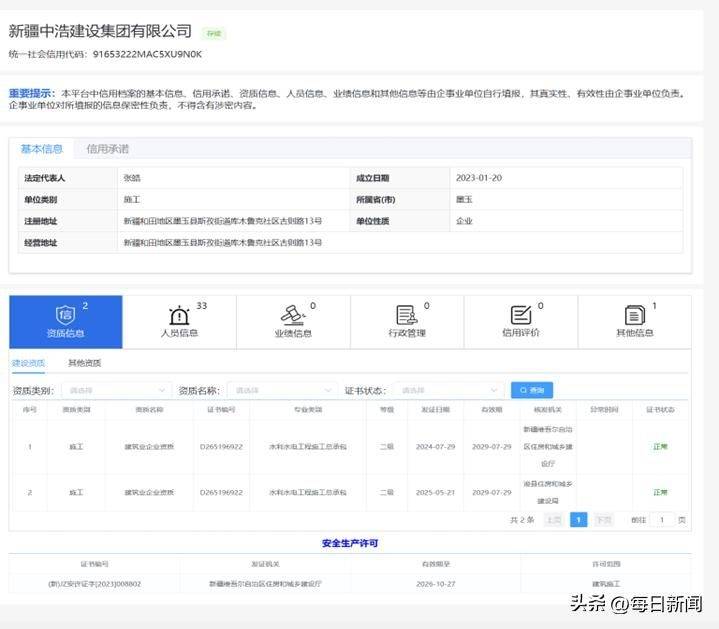Go to page 1 in pagination
Screen dimensions: 719x629
[x=578, y=520]
